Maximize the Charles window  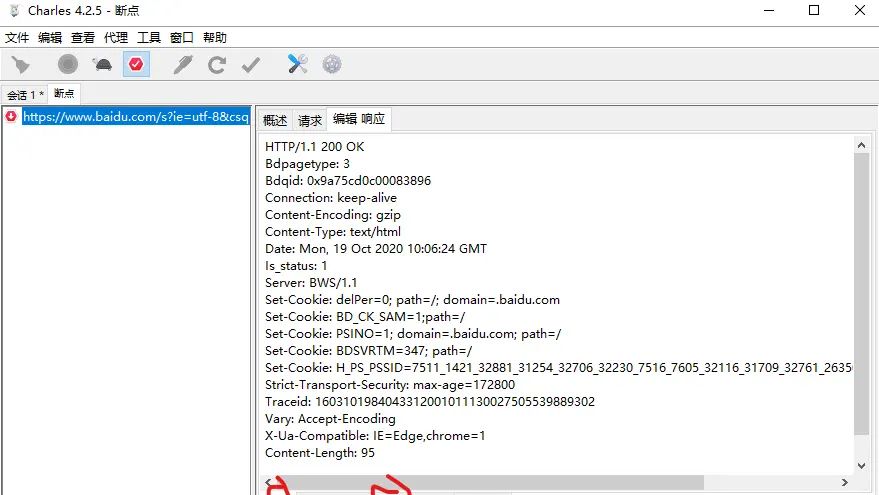pos(814,11)
